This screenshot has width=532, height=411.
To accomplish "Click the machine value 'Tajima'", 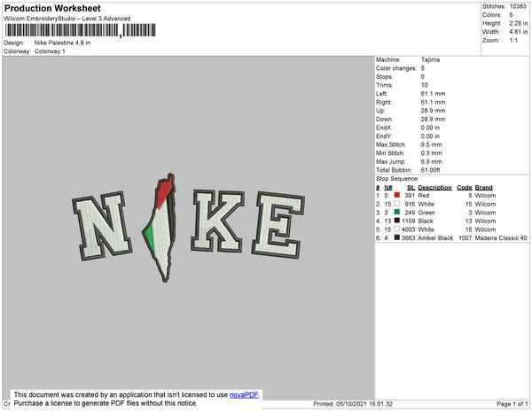I will [430, 59].
